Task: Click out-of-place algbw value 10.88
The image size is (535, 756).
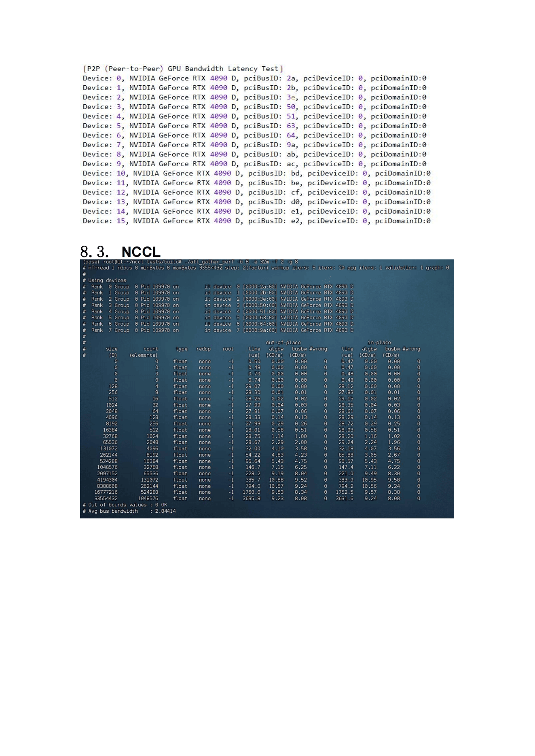Action: (x=276, y=480)
